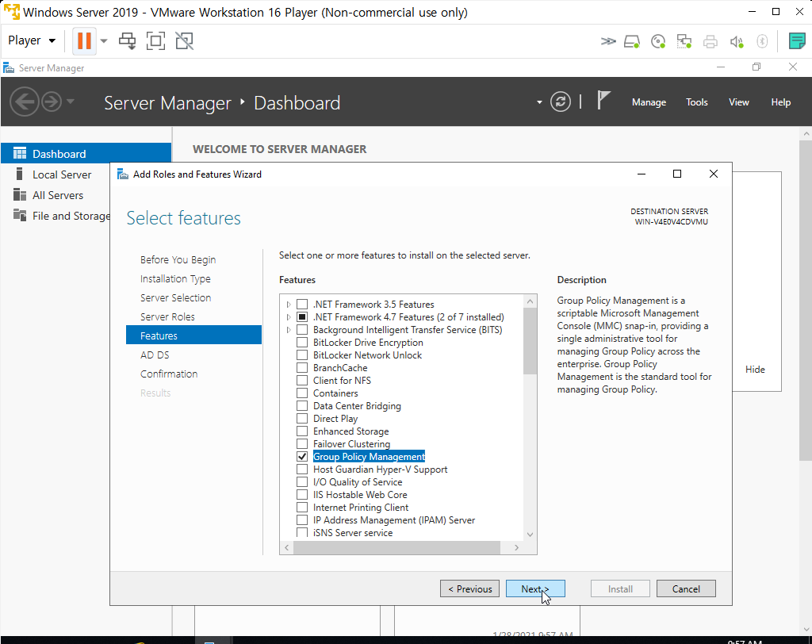Viewport: 812px width, 644px height.
Task: Expand Background Intelligent Transfer Service node
Action: pos(289,330)
